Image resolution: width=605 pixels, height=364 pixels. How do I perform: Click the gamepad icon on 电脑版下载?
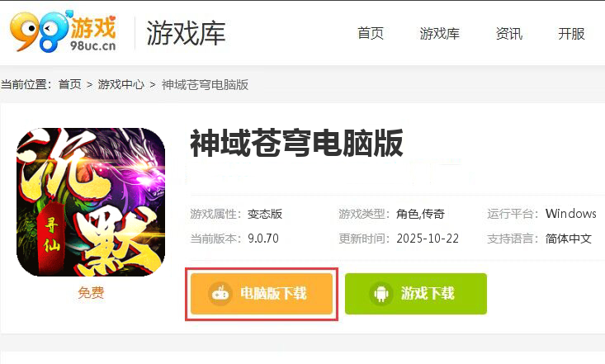(220, 294)
